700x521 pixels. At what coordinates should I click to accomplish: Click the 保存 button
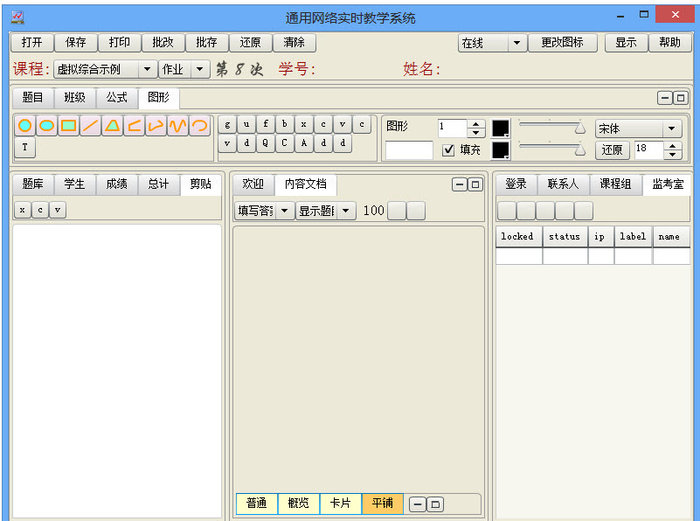click(76, 43)
